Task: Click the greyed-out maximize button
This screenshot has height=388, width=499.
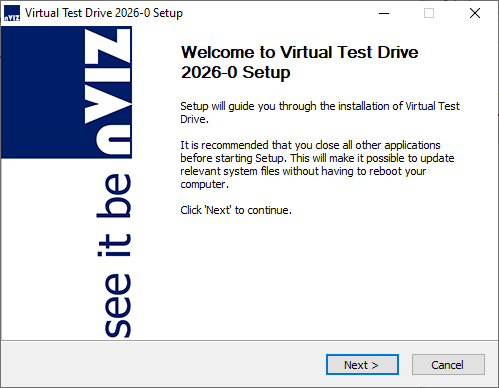Action: click(x=429, y=13)
